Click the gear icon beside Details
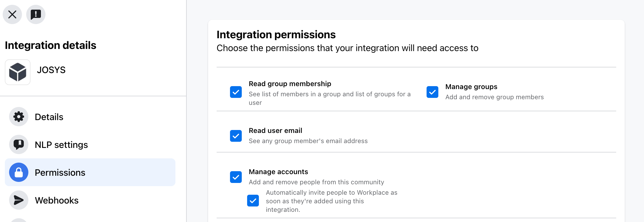 (19, 117)
